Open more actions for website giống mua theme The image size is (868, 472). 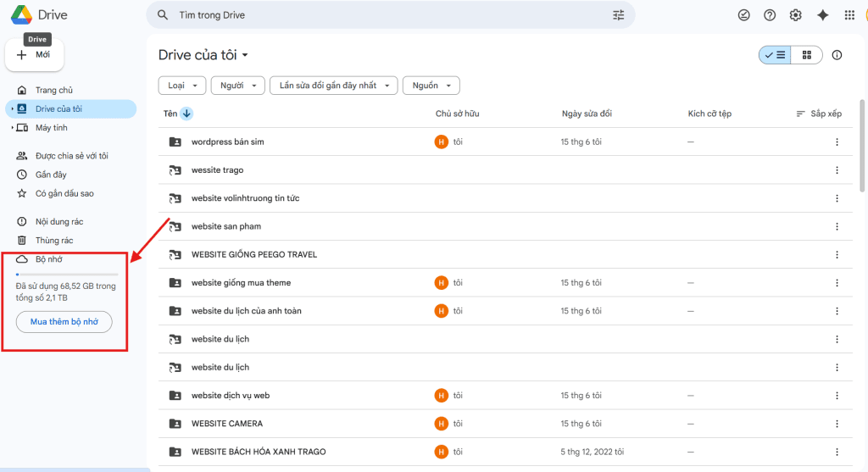pyautogui.click(x=837, y=283)
